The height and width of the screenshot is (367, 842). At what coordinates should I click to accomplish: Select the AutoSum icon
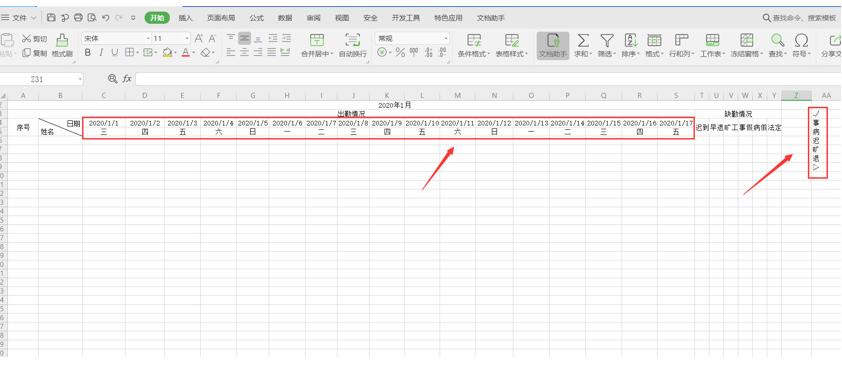(582, 40)
